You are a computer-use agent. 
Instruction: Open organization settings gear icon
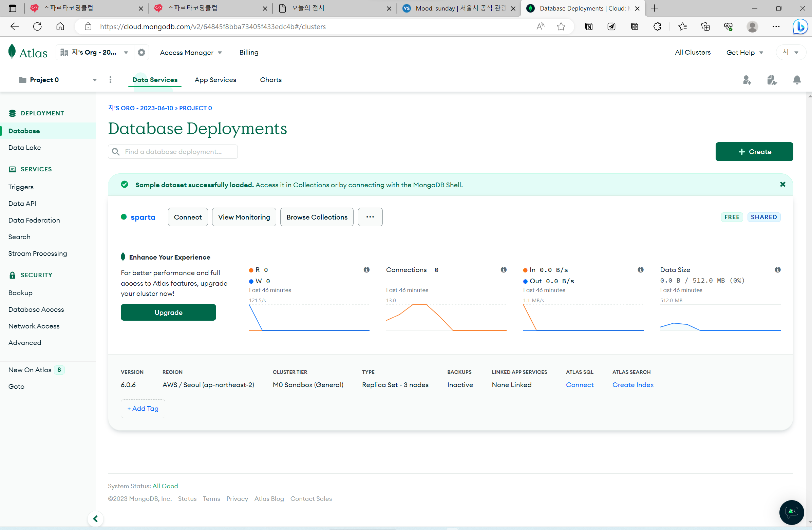coord(141,52)
